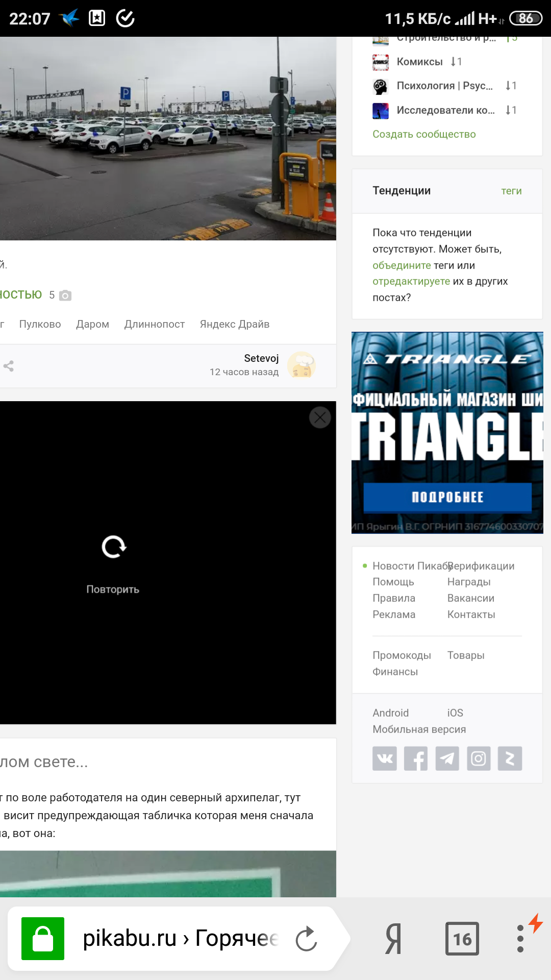Select the Даром tag
Image resolution: width=551 pixels, height=980 pixels.
point(92,324)
